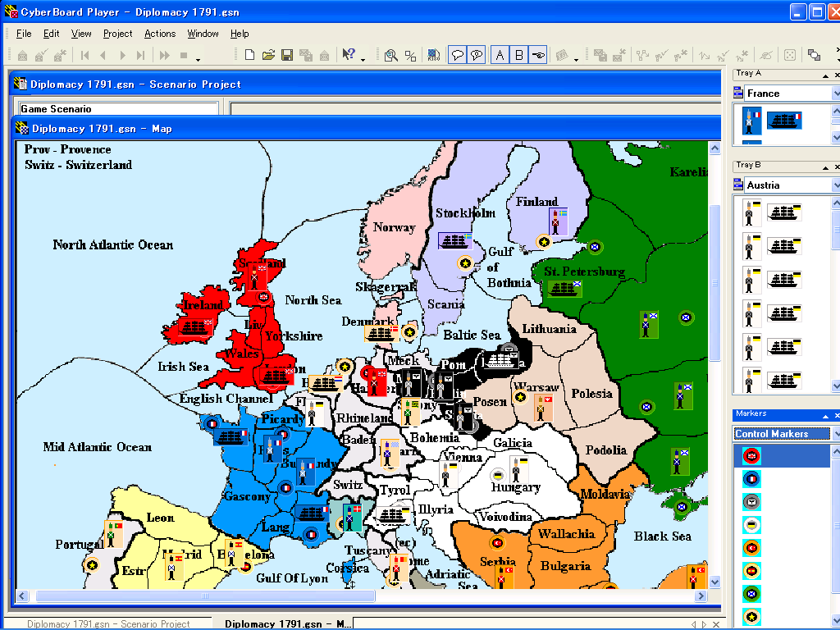Image resolution: width=840 pixels, height=630 pixels.
Task: Select the Spanish flag control marker
Action: tap(751, 571)
